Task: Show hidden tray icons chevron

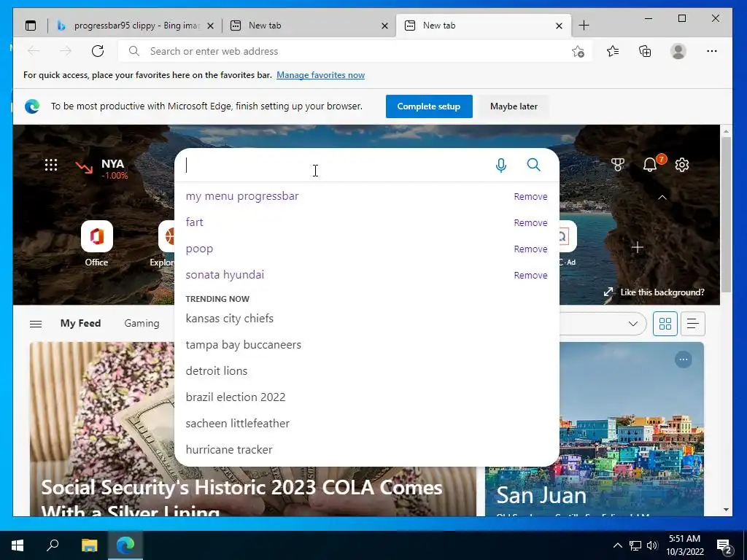Action: pyautogui.click(x=617, y=545)
